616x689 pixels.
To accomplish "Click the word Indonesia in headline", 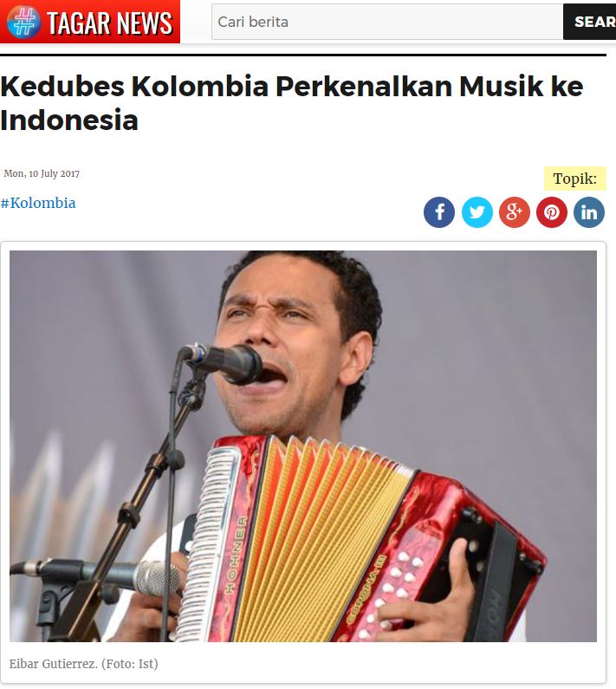I will click(x=69, y=120).
